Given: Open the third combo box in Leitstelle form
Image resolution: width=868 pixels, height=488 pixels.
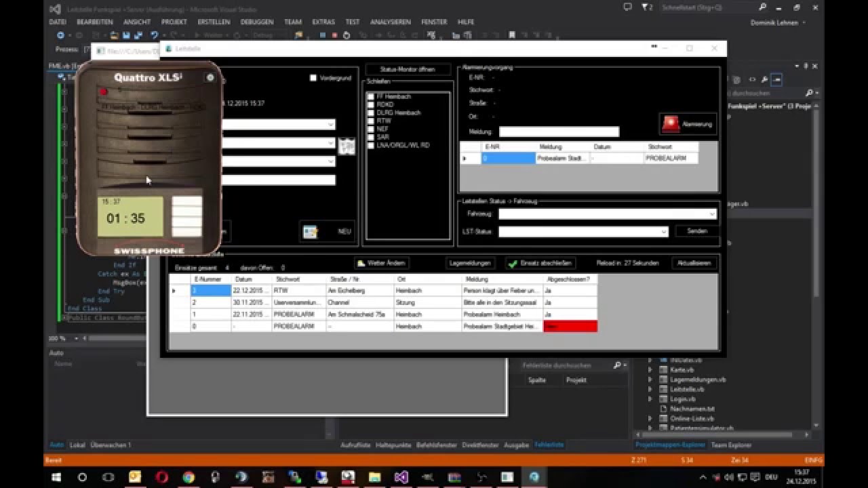Looking at the screenshot, I should [x=279, y=161].
